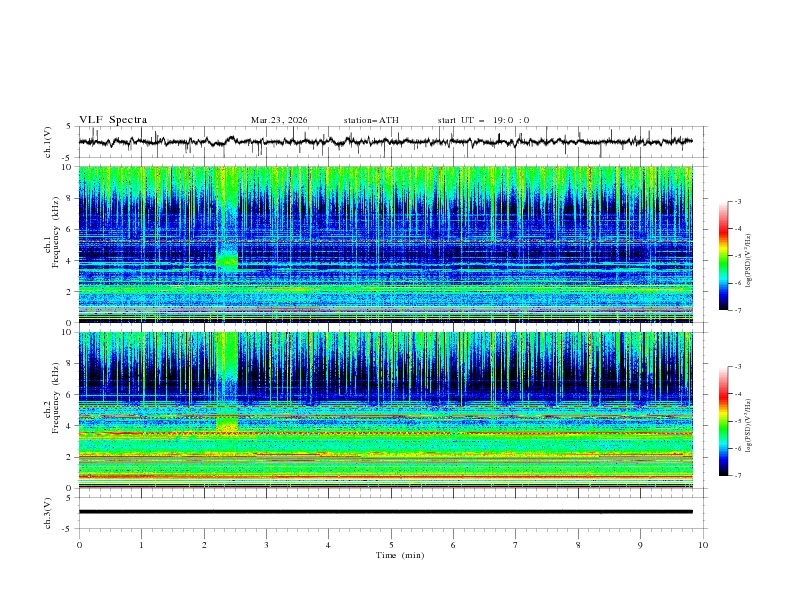Click the 'Time (min)' axis label
Screen dimensions: 792x612
click(x=400, y=555)
